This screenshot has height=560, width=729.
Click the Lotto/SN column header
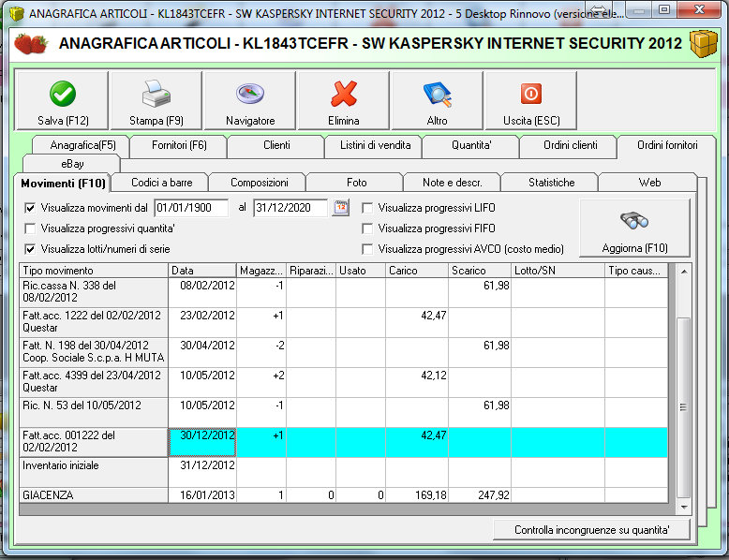[x=558, y=271]
